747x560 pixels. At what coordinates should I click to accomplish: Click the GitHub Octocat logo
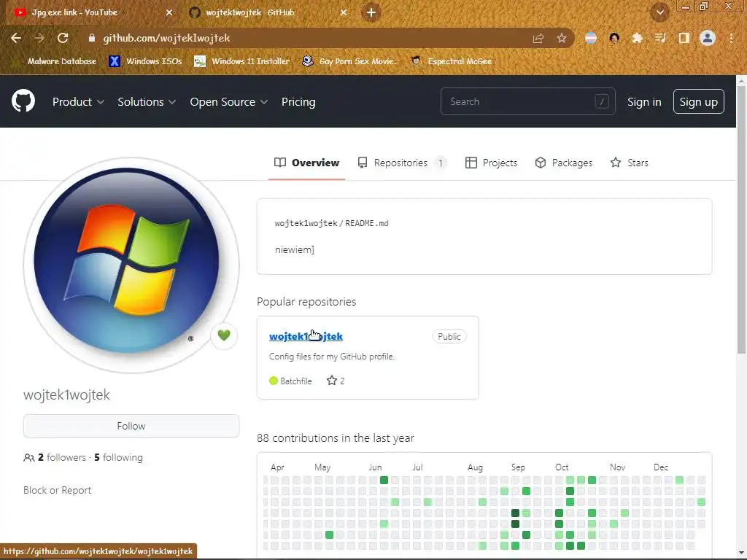point(23,101)
